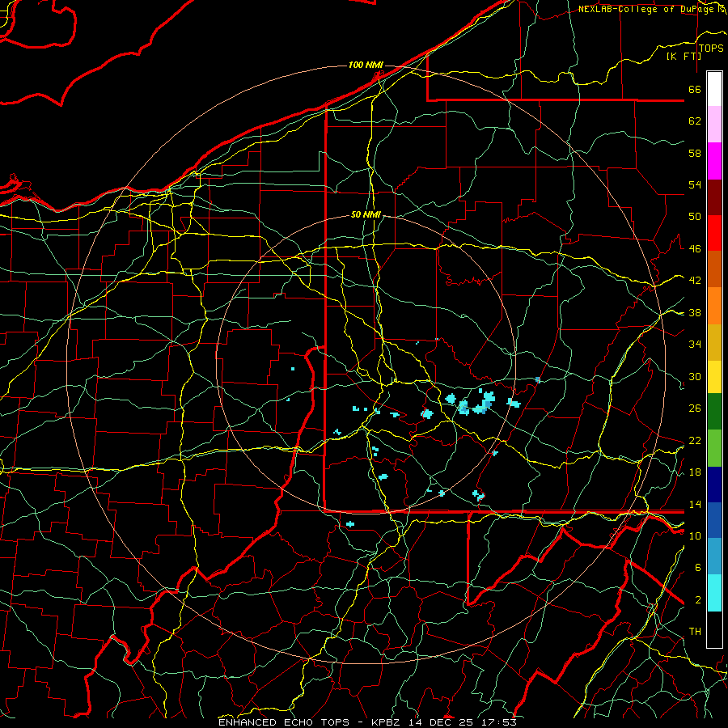Select the 10 legend value
This screenshot has width=728, height=728.
tap(695, 535)
